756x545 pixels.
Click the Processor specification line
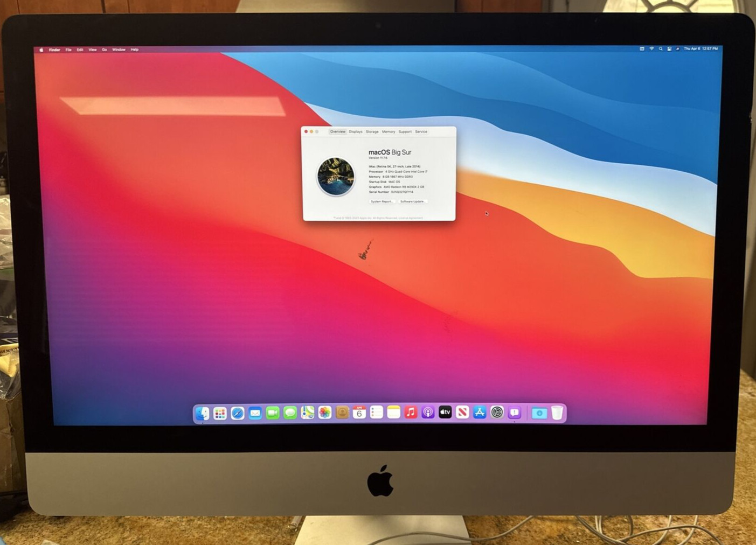398,172
